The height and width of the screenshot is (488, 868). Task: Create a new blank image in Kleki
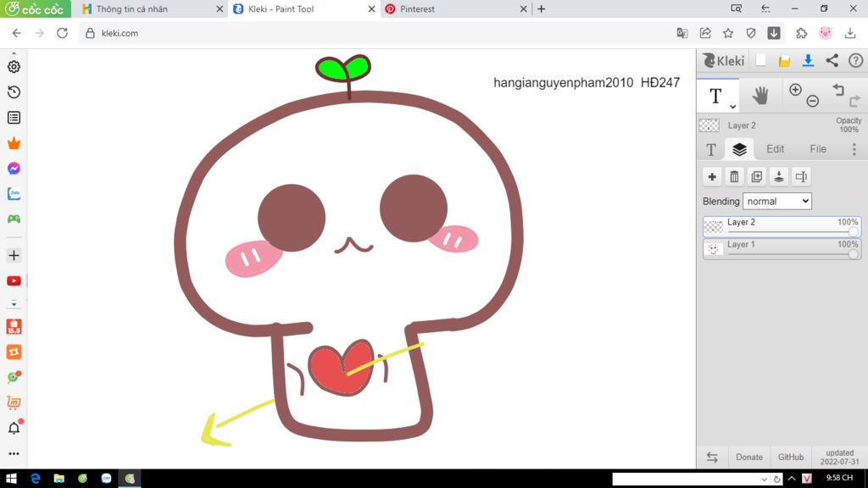(760, 60)
